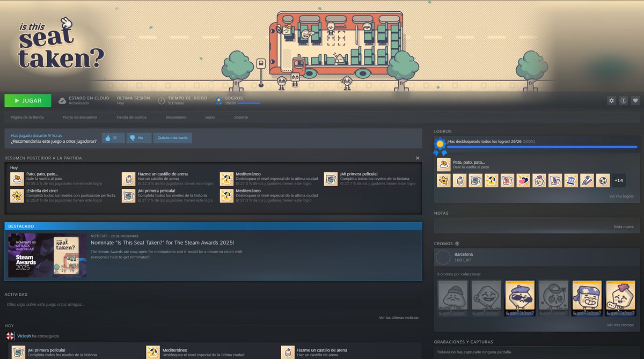Screen dimensions: 644x359
Task: Open game settings via the gear icon
Action: (x=611, y=100)
